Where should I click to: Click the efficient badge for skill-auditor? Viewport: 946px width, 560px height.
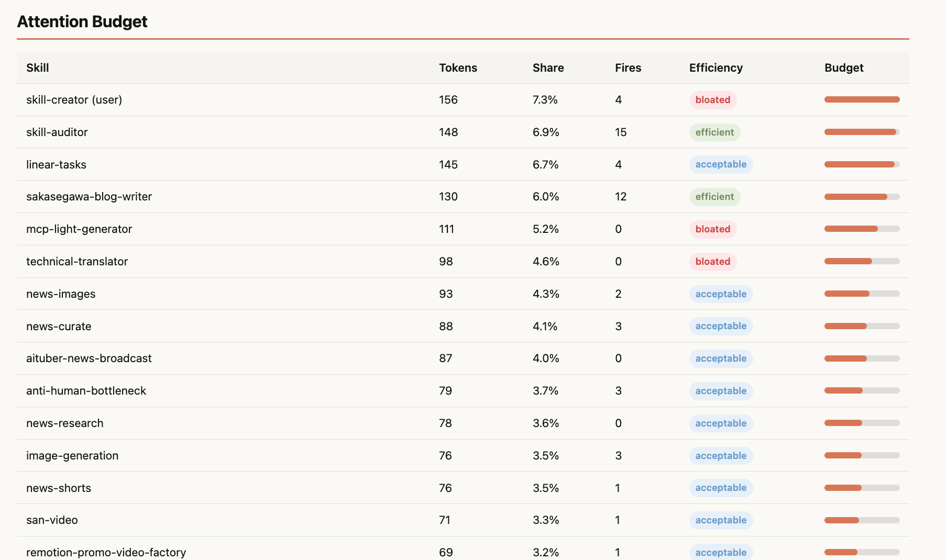[714, 132]
